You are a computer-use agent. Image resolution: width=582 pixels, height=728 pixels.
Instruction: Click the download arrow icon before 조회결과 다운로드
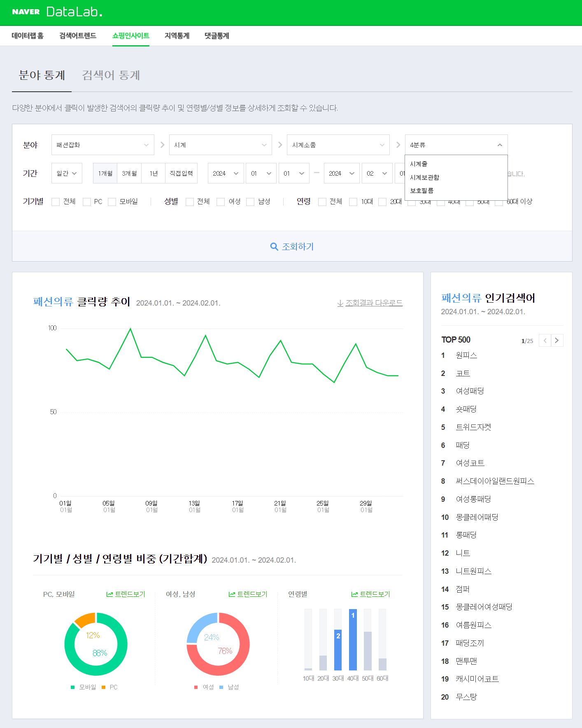click(340, 303)
